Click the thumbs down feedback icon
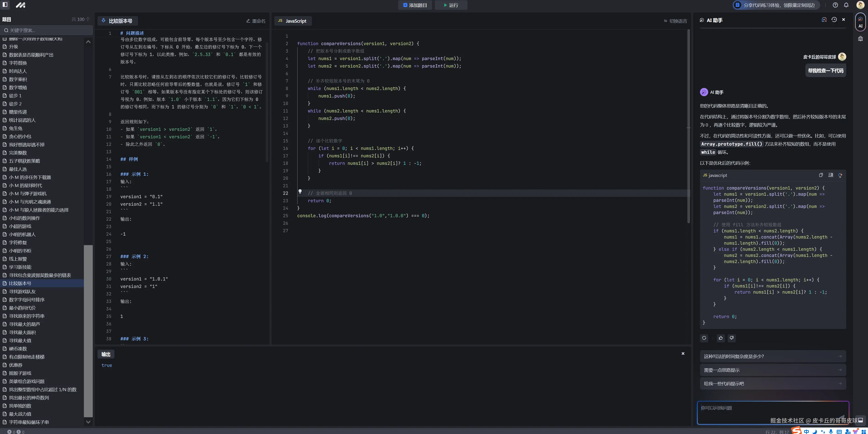Screen dimensions: 868x434 732,338
